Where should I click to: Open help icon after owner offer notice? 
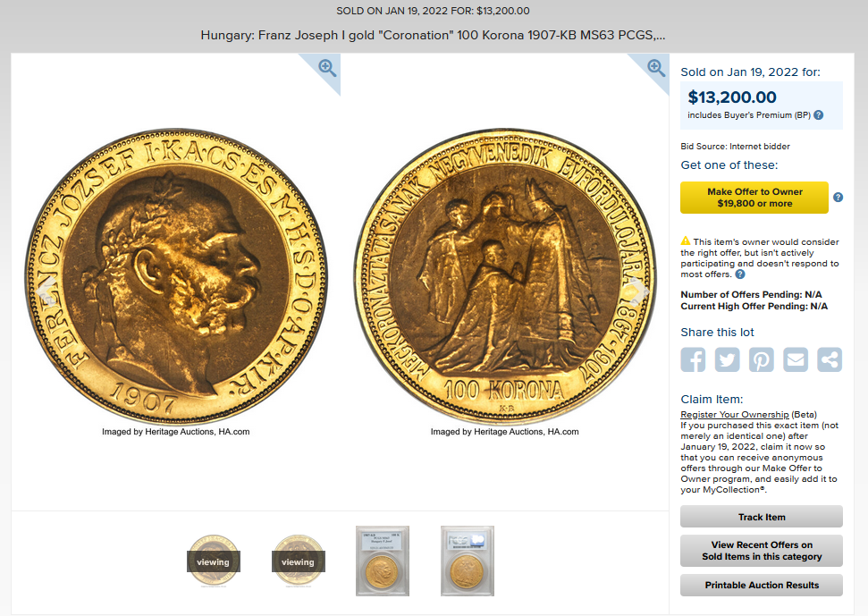pos(740,274)
